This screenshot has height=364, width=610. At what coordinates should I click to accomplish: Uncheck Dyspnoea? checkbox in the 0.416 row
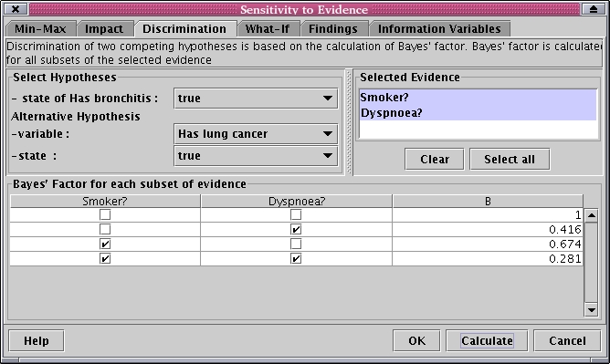(x=296, y=229)
